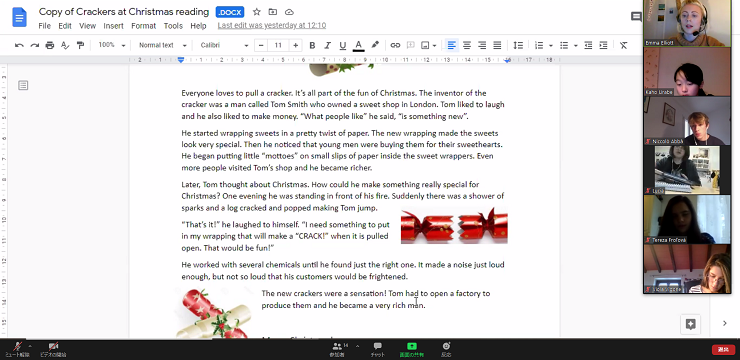View cloud document status icon
Screen dimensions: 740x360
289,12
